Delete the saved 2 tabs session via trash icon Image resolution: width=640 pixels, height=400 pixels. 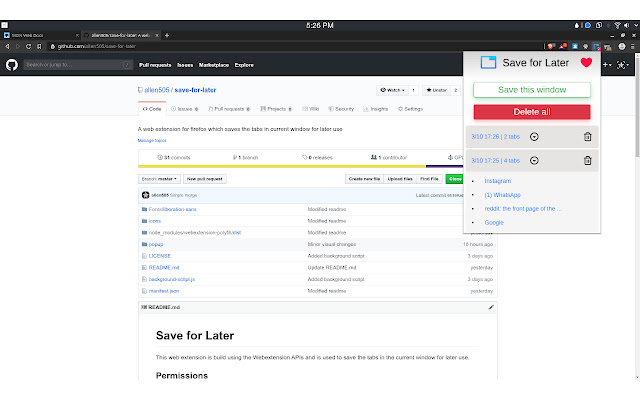pyautogui.click(x=587, y=137)
